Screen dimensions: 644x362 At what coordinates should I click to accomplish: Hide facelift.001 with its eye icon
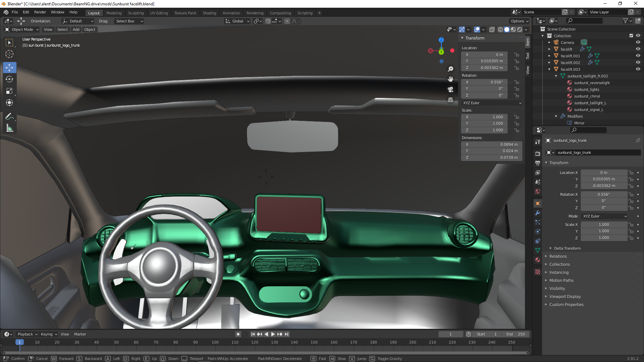638,56
